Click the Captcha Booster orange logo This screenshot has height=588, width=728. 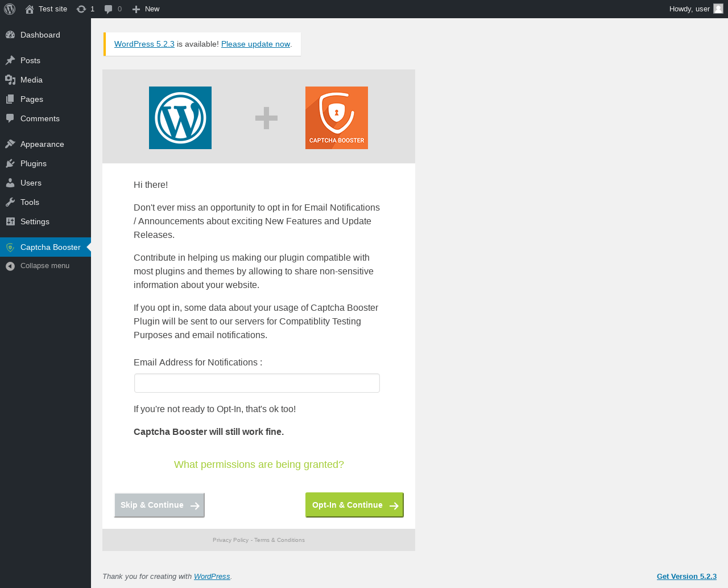(x=337, y=118)
